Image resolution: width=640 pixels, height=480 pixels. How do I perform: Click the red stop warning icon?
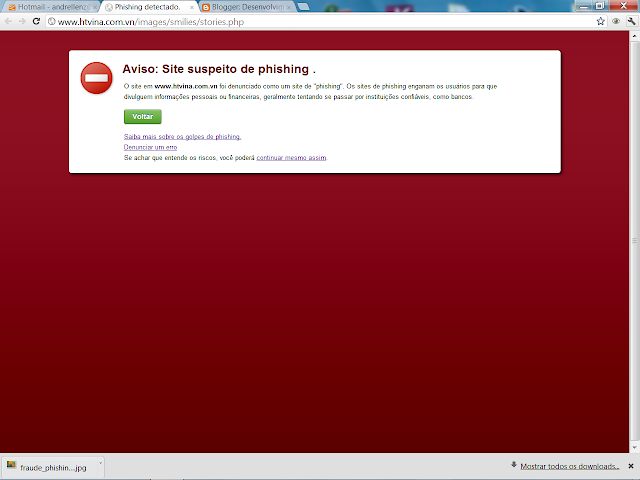pyautogui.click(x=96, y=78)
